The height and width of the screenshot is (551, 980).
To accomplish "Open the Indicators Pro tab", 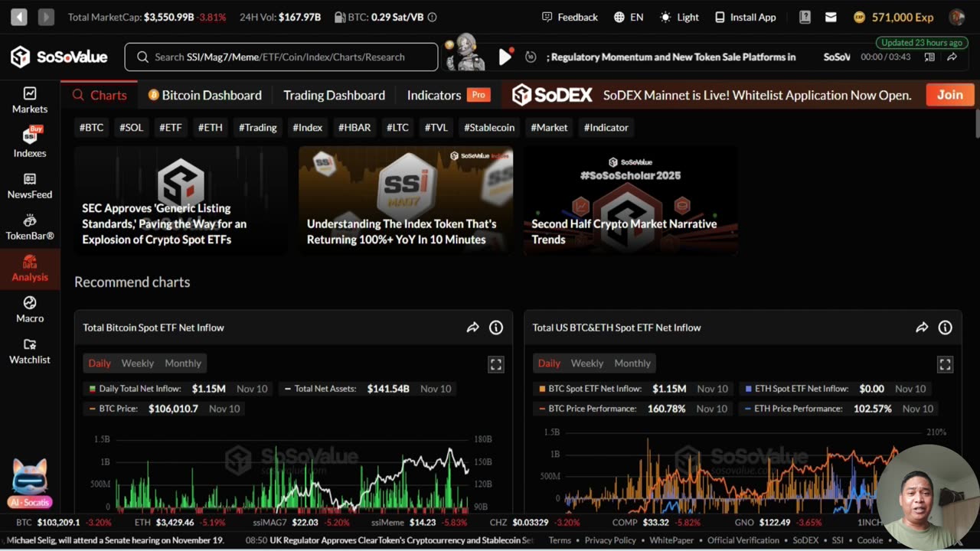I will pos(448,95).
